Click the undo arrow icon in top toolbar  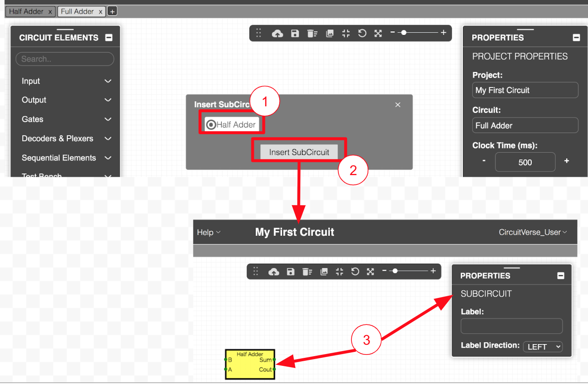click(x=362, y=33)
